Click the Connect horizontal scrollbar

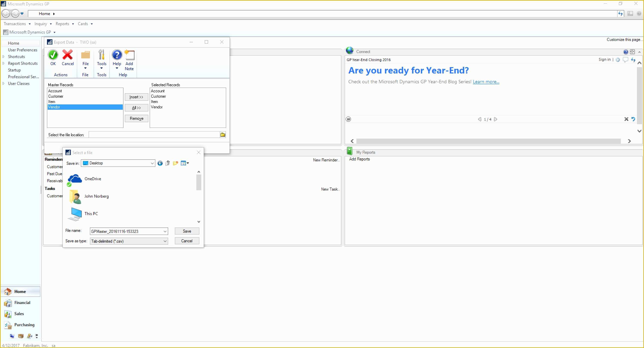(488, 141)
